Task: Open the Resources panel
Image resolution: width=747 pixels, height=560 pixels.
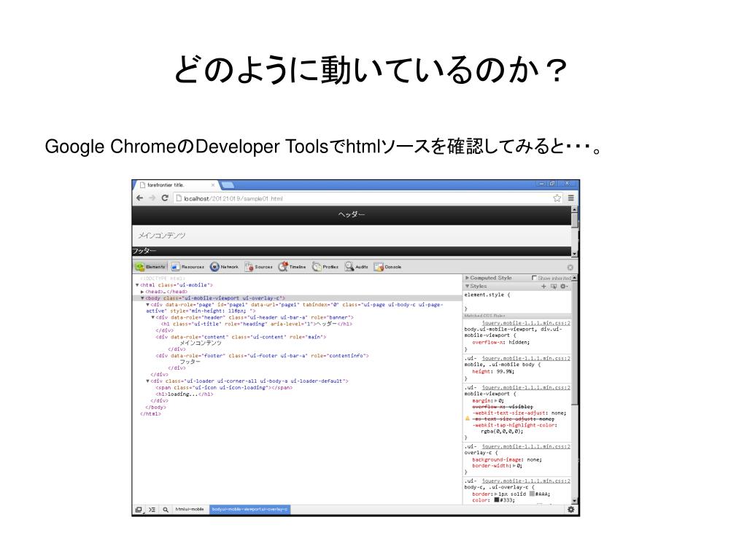Action: coord(187,267)
